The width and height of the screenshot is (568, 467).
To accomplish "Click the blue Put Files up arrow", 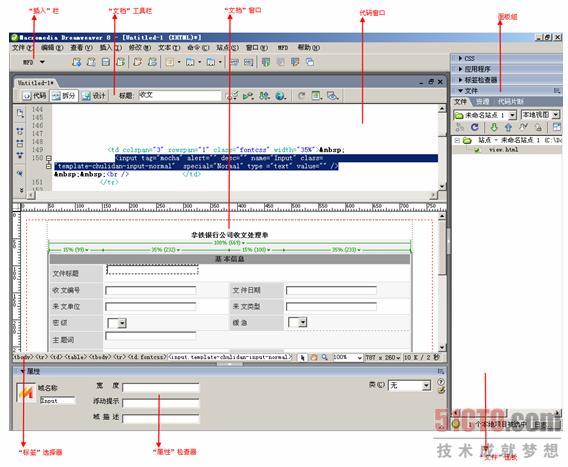I will (508, 127).
